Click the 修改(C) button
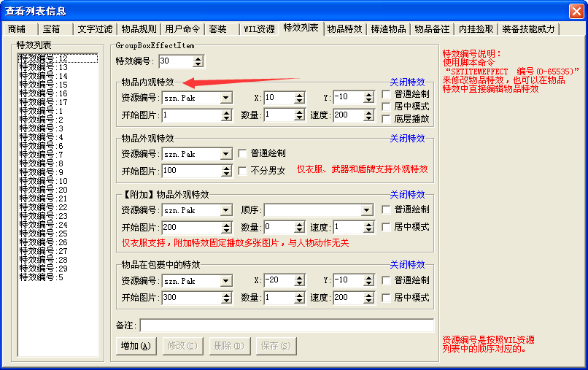 point(182,346)
